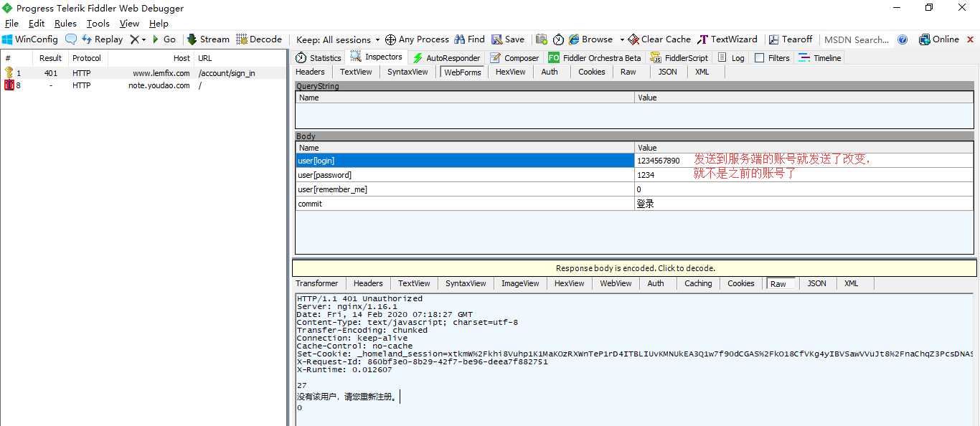Click the stopwatch timer icon
Screen dimensions: 980x426
pos(558,39)
